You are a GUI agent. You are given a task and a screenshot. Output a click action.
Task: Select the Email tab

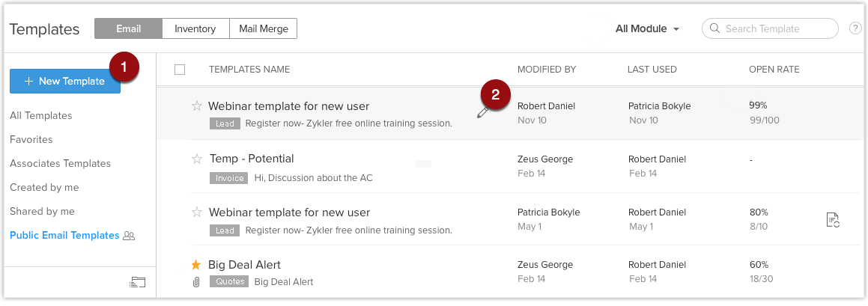[128, 29]
